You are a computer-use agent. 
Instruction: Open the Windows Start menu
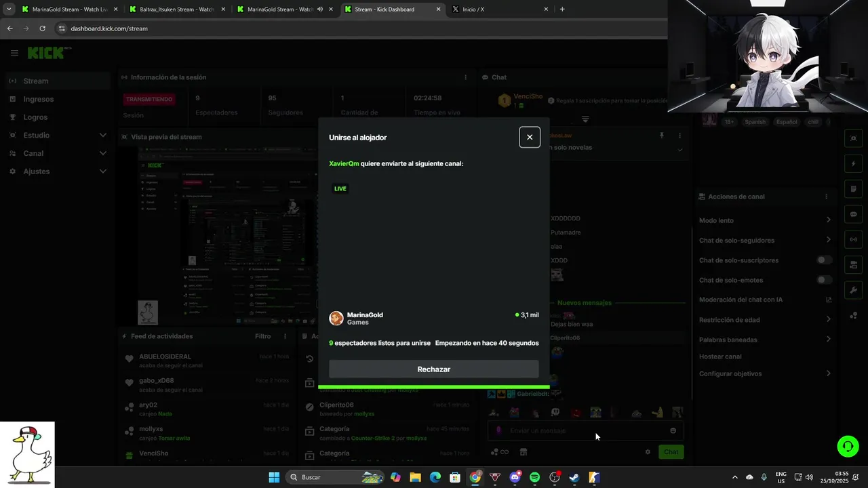[274, 477]
